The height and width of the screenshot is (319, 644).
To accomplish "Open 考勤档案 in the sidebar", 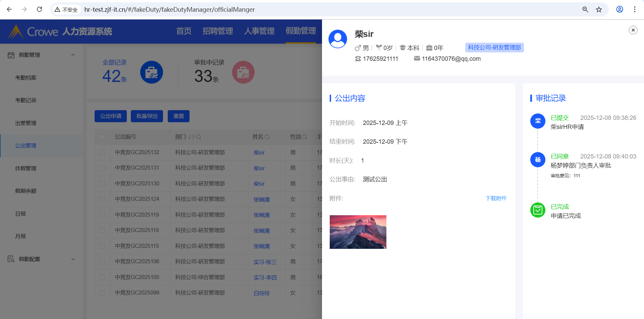I will 26,78.
